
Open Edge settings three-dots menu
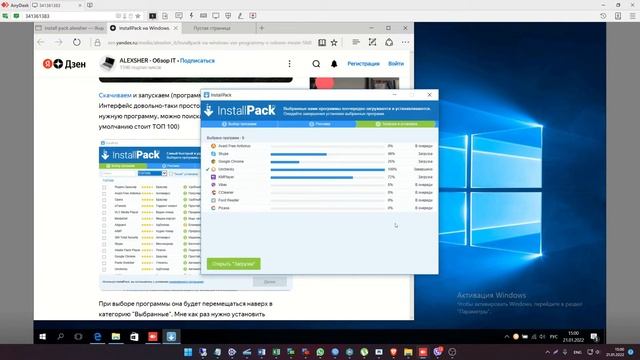coord(405,42)
